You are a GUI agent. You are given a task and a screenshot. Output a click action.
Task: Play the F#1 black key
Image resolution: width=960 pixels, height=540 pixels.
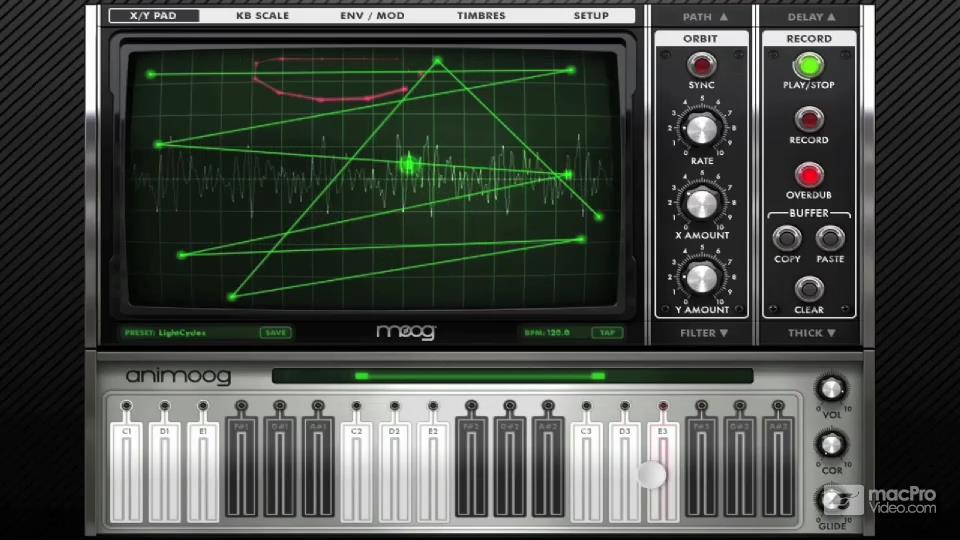pyautogui.click(x=241, y=467)
